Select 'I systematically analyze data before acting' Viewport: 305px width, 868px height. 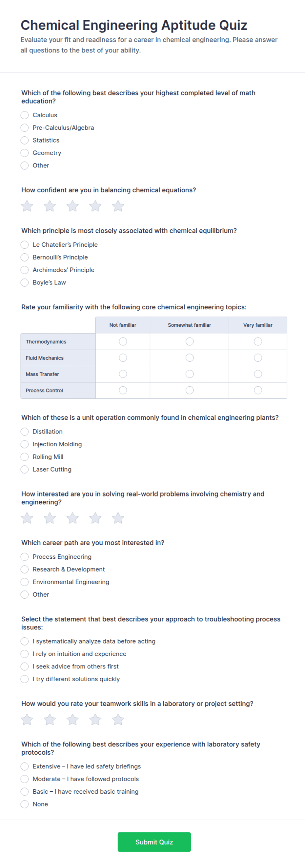25,641
